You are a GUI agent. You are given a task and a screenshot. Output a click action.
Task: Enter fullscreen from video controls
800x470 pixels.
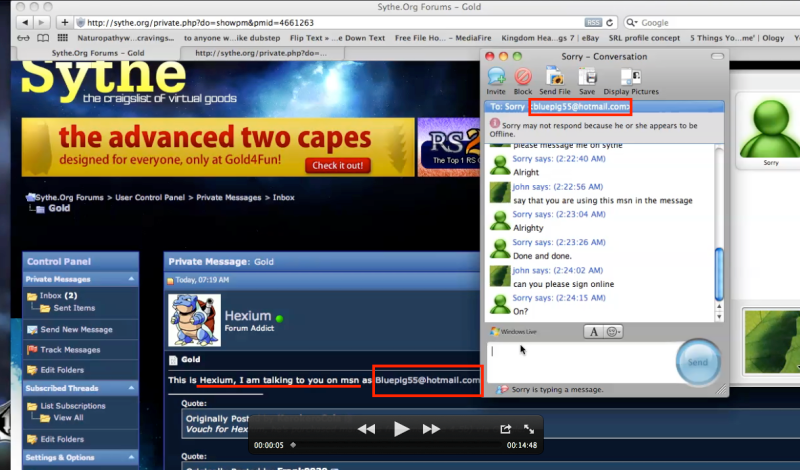pos(529,429)
